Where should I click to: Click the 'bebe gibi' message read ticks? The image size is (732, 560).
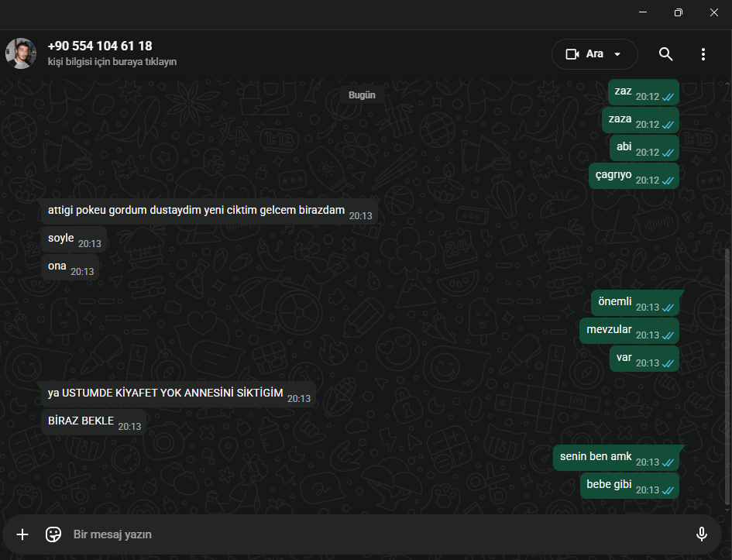point(668,490)
